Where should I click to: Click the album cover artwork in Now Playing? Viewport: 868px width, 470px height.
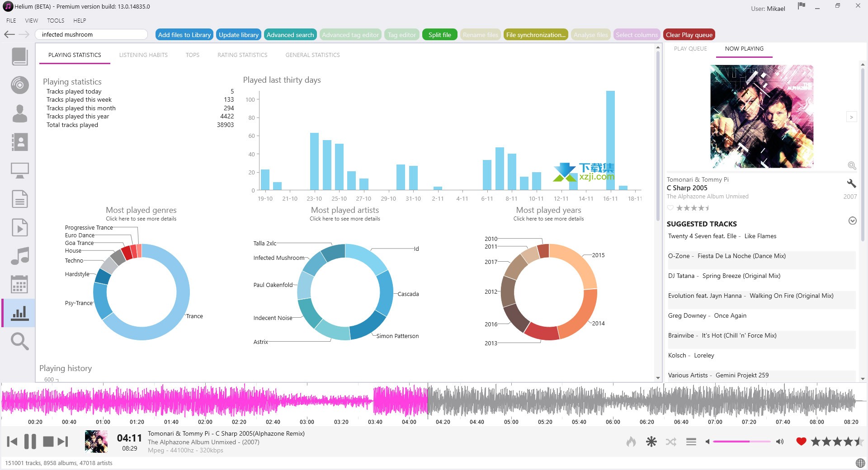click(762, 117)
